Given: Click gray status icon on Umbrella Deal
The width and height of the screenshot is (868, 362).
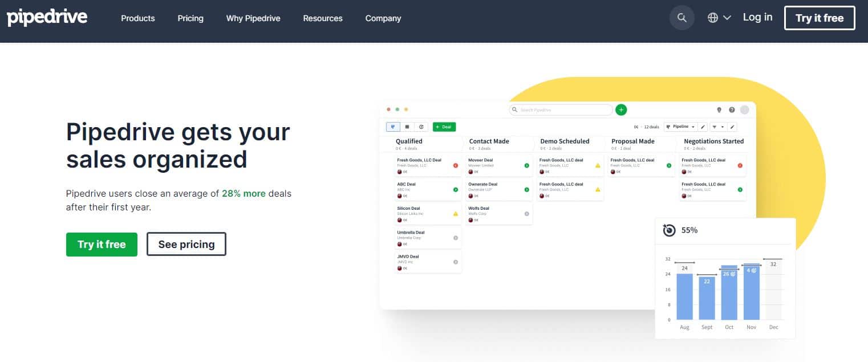Looking at the screenshot, I should tap(456, 238).
